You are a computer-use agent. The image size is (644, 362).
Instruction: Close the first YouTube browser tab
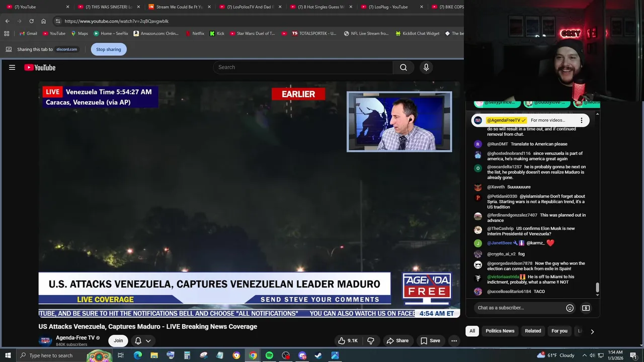click(x=67, y=7)
